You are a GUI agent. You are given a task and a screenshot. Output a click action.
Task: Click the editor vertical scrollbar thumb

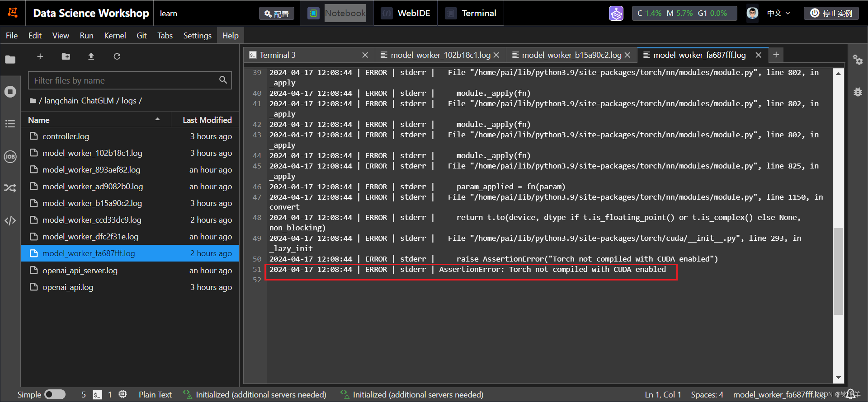pos(838,271)
